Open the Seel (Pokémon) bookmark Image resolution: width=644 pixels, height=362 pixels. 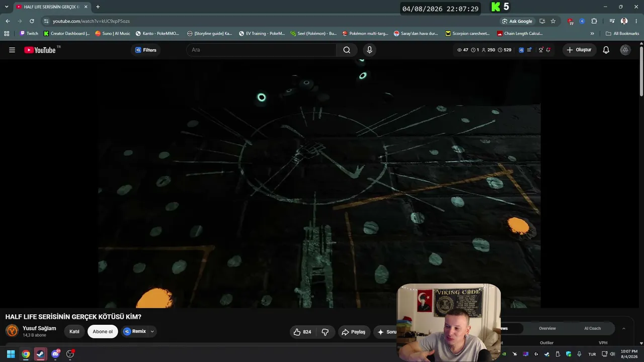click(x=313, y=34)
